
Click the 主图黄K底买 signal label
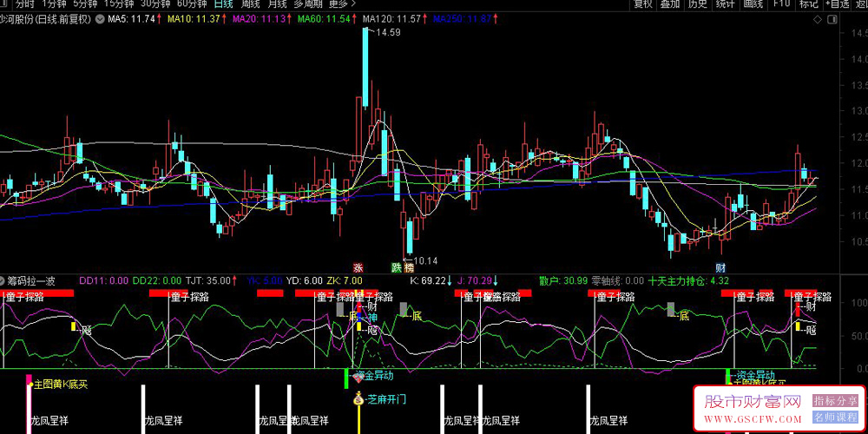coord(61,384)
